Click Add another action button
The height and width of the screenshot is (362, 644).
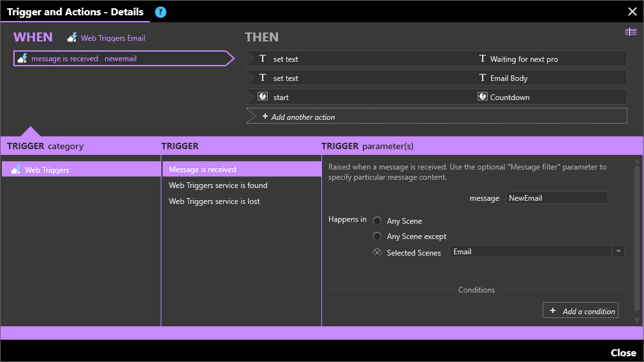437,116
